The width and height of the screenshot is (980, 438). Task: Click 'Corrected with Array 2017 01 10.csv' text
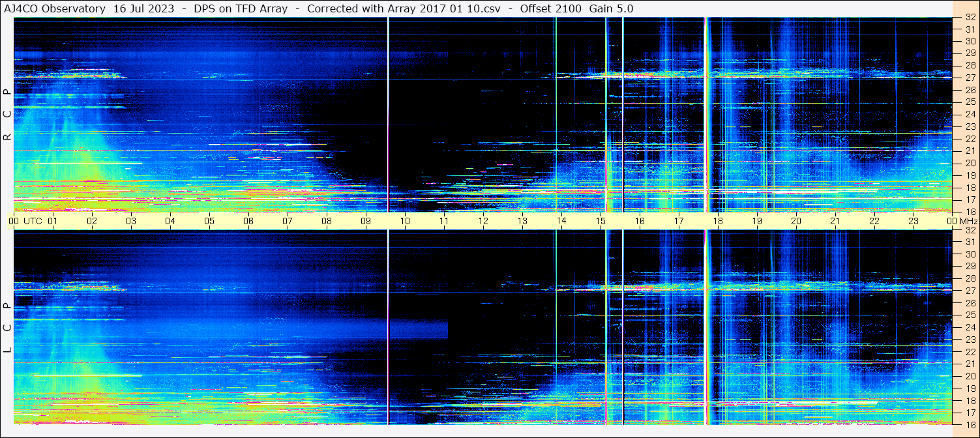pyautogui.click(x=404, y=8)
